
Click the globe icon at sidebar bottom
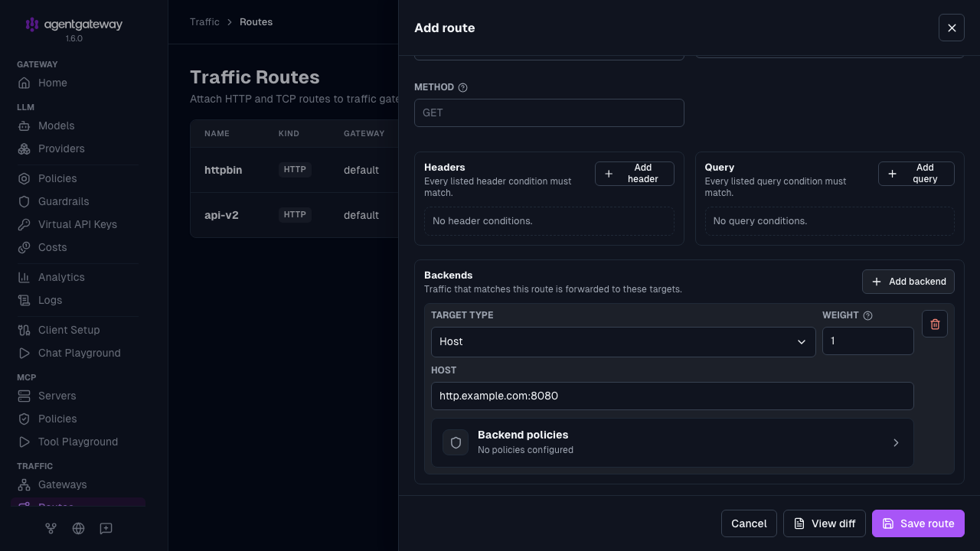tap(78, 528)
